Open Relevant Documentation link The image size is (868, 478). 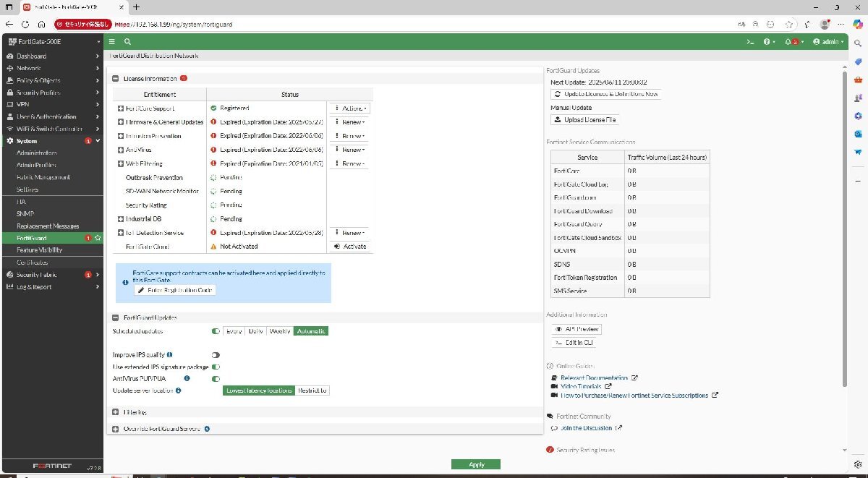[595, 378]
